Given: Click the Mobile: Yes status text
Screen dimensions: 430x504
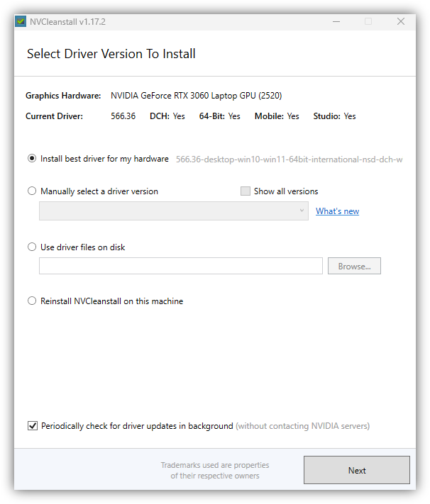Looking at the screenshot, I should [x=277, y=116].
